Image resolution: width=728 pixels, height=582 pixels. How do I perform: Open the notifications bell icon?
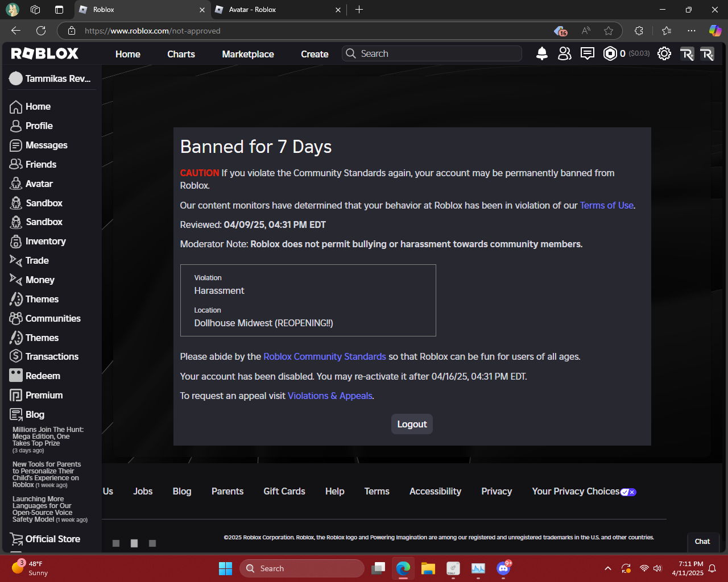tap(542, 53)
